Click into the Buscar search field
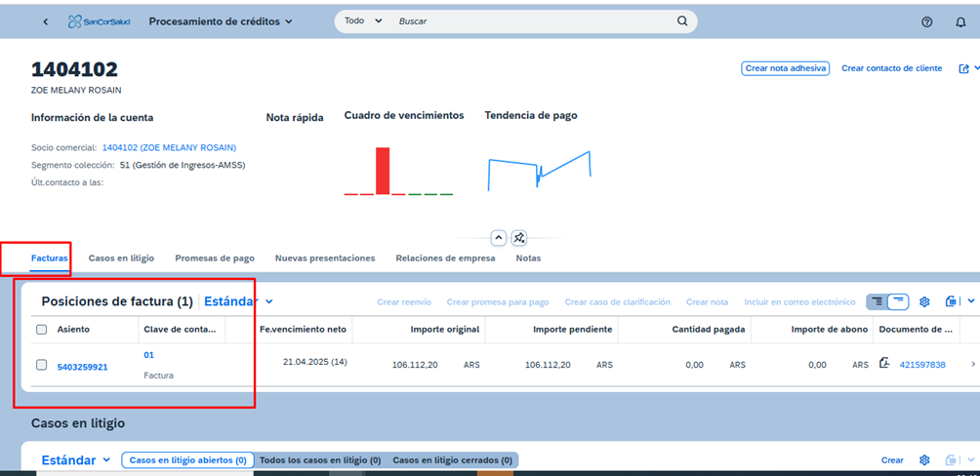 coord(527,21)
